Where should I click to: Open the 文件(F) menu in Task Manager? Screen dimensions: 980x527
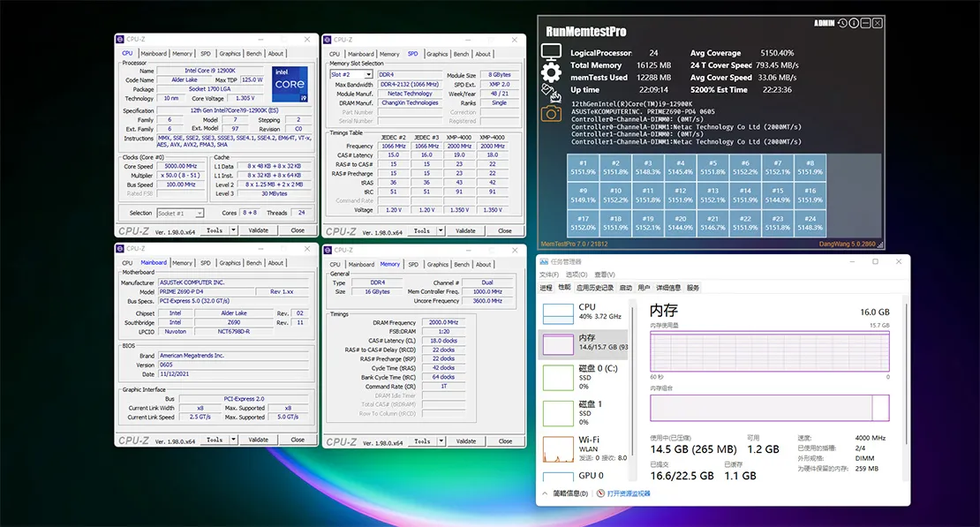549,275
